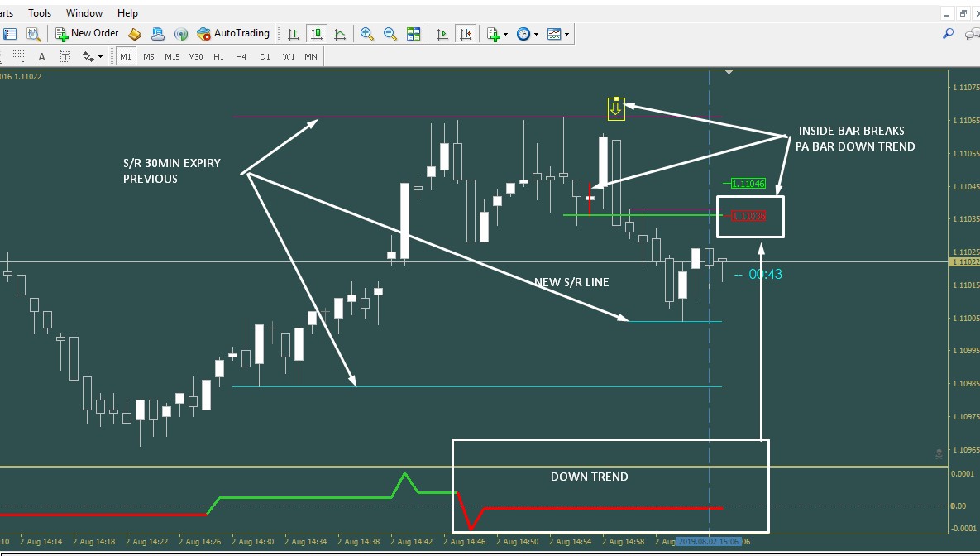Open MetaEditor yellow book icon
980x556 pixels.
pos(134,34)
